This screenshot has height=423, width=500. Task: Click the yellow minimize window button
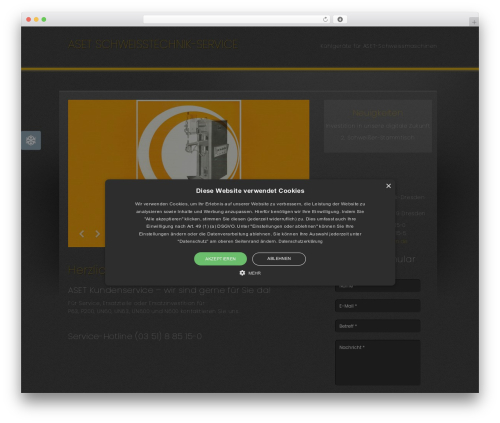point(36,19)
